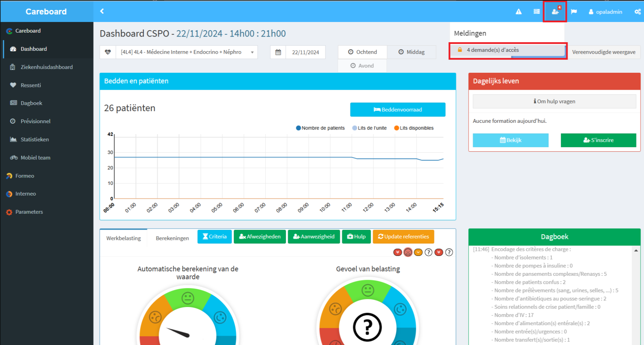Select the Avond shift
Viewport: 644px width, 345px height.
coord(362,66)
